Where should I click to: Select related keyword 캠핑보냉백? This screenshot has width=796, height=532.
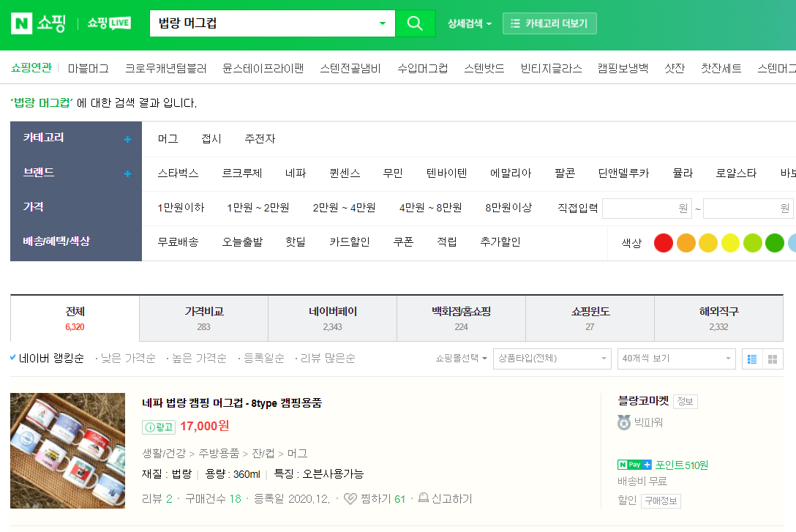(623, 69)
